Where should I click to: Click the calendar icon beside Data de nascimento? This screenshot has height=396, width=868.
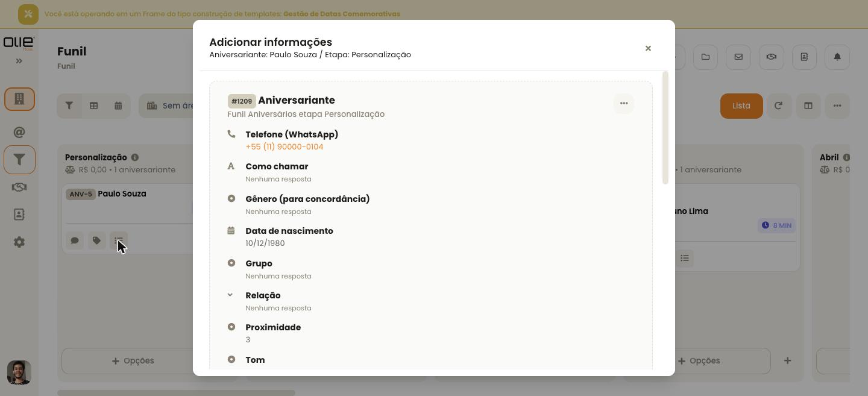[231, 230]
